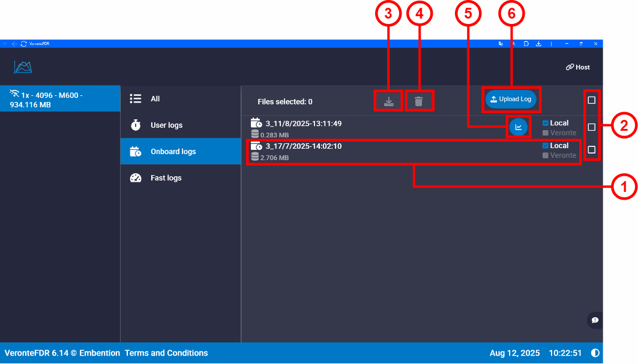Open the chart view for log 3_11/8/2025

pyautogui.click(x=518, y=127)
